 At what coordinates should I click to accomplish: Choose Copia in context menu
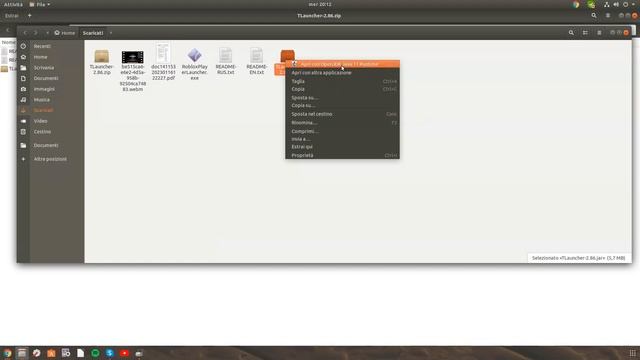[x=342, y=89]
